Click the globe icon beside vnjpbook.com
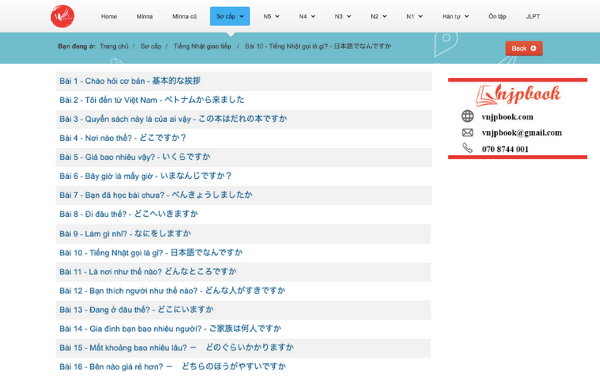 pos(467,116)
